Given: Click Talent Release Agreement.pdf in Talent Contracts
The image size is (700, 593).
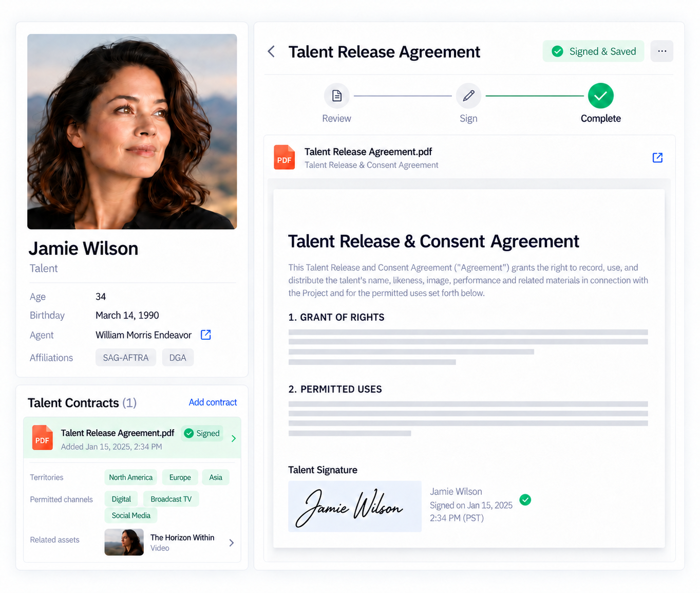Looking at the screenshot, I should point(118,433).
